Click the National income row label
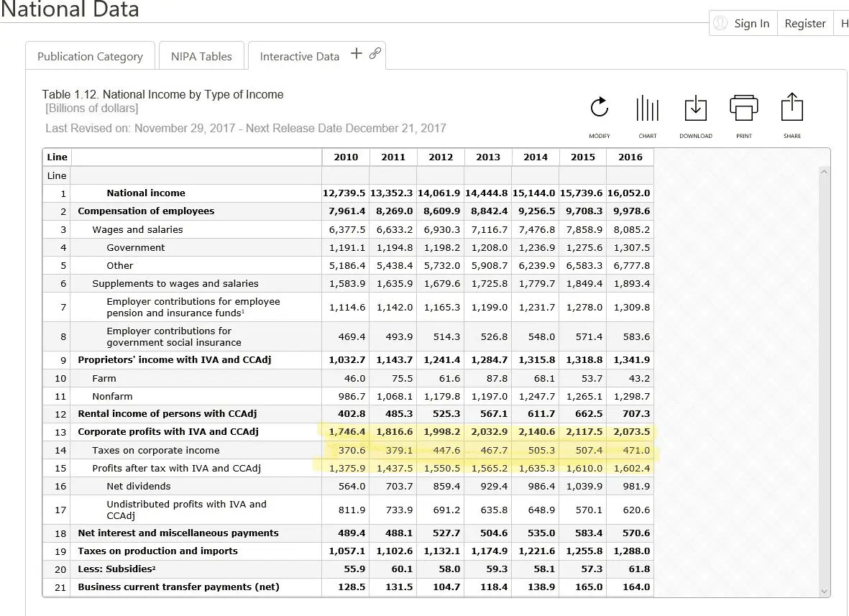Viewport: 849px width, 616px height. tap(146, 193)
